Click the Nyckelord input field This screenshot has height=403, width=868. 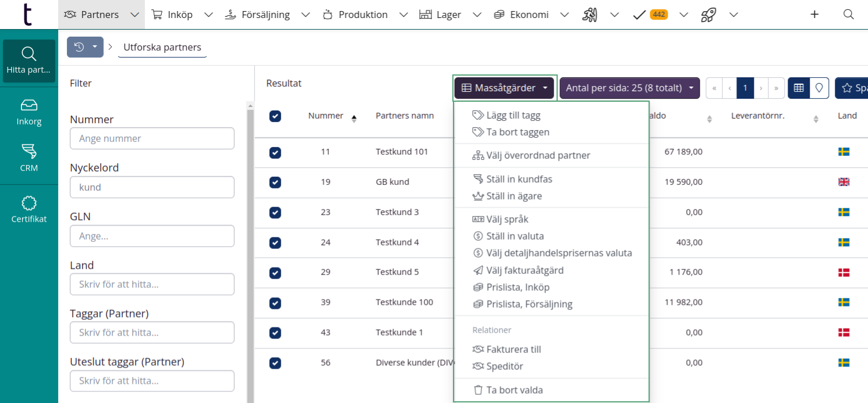152,187
